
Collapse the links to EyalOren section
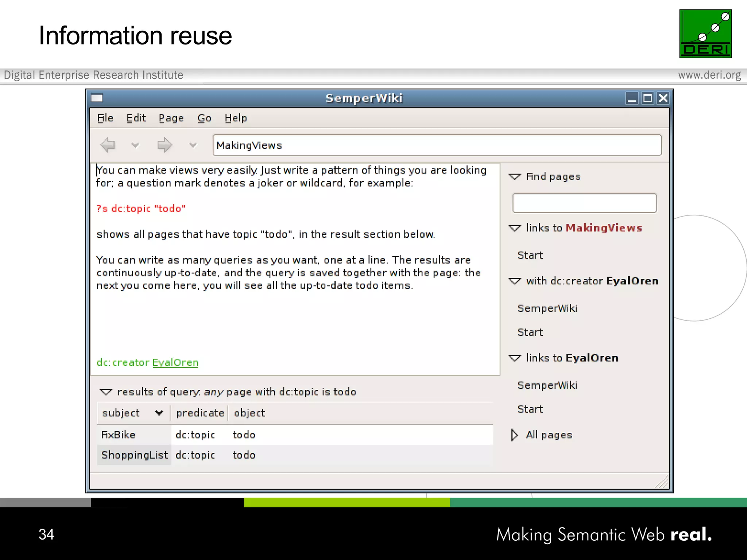pyautogui.click(x=515, y=358)
